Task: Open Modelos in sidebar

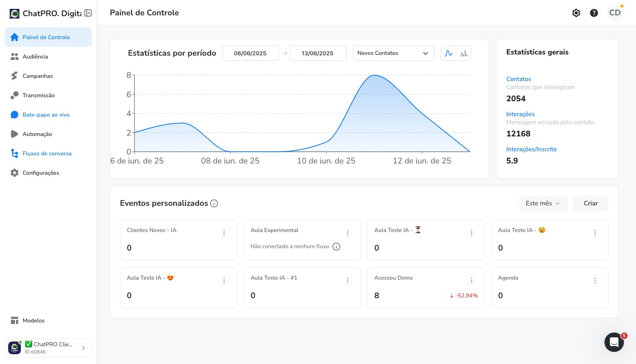Action: tap(48, 320)
